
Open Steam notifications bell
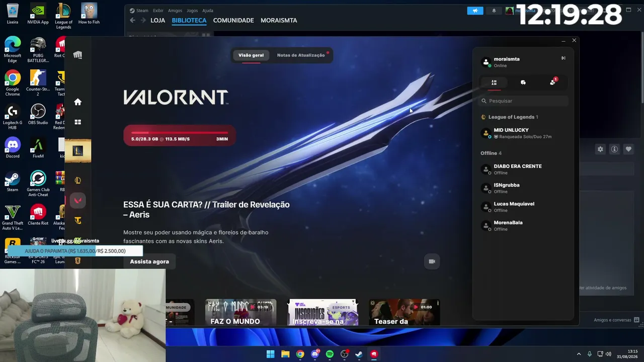tap(494, 11)
